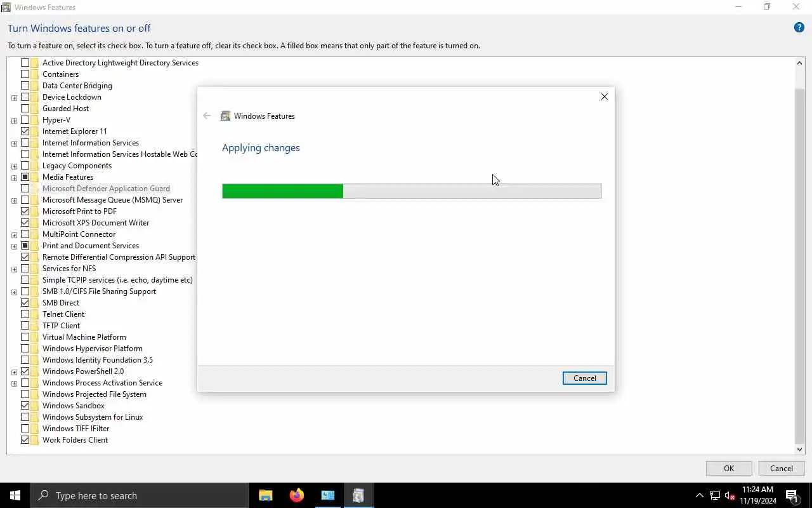Click the folder icon beside Containers

click(x=34, y=74)
